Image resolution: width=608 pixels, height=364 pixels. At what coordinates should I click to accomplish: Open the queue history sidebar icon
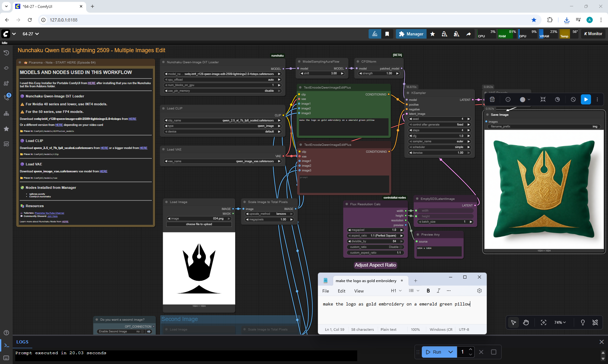(6, 53)
